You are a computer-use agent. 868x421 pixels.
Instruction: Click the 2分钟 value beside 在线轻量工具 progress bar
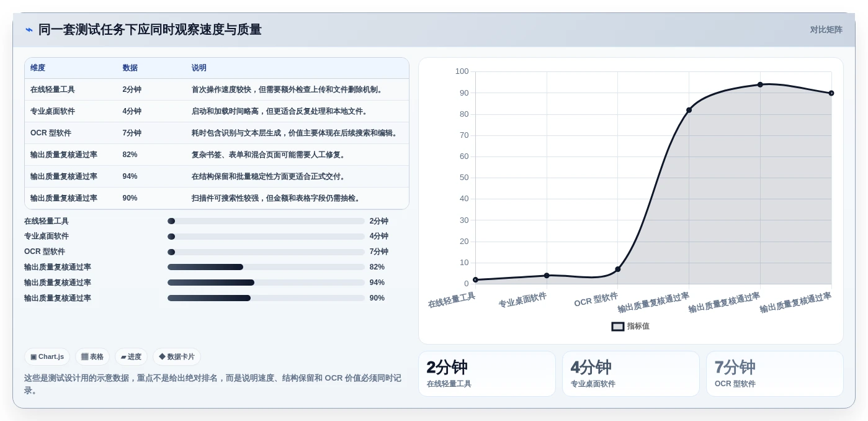(x=379, y=221)
